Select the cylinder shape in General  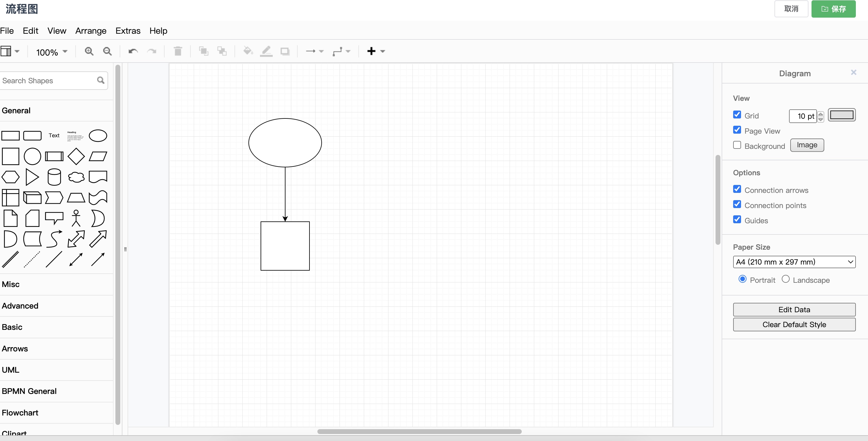click(54, 177)
